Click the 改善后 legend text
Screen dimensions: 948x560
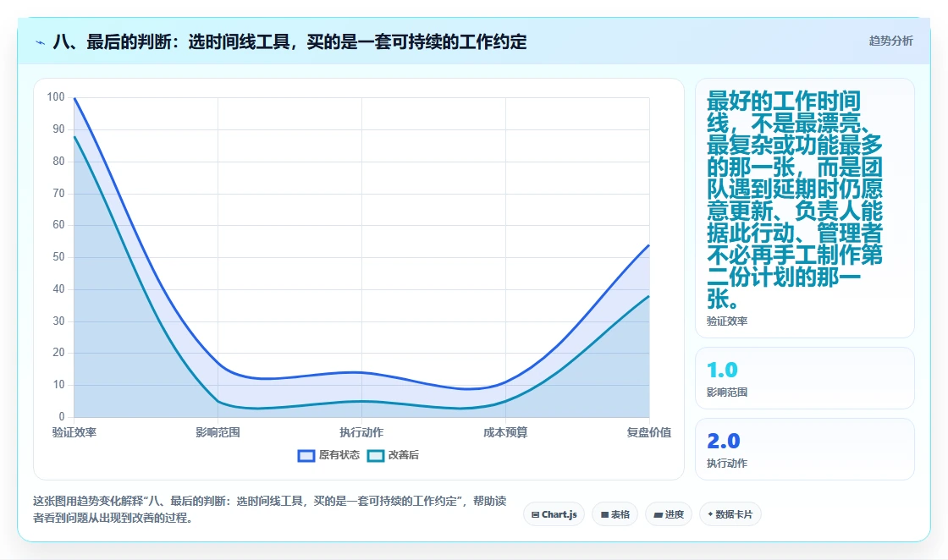pos(403,455)
